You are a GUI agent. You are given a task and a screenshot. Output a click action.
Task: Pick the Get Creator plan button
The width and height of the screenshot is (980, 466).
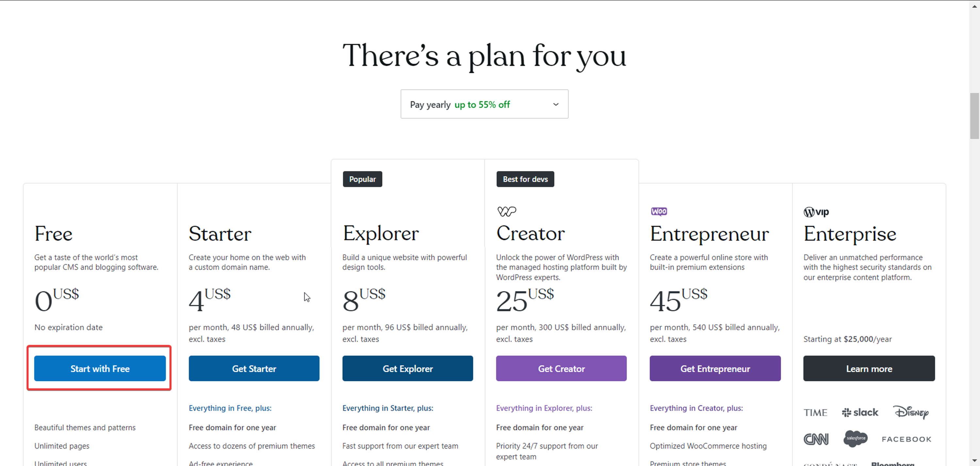[x=561, y=369]
